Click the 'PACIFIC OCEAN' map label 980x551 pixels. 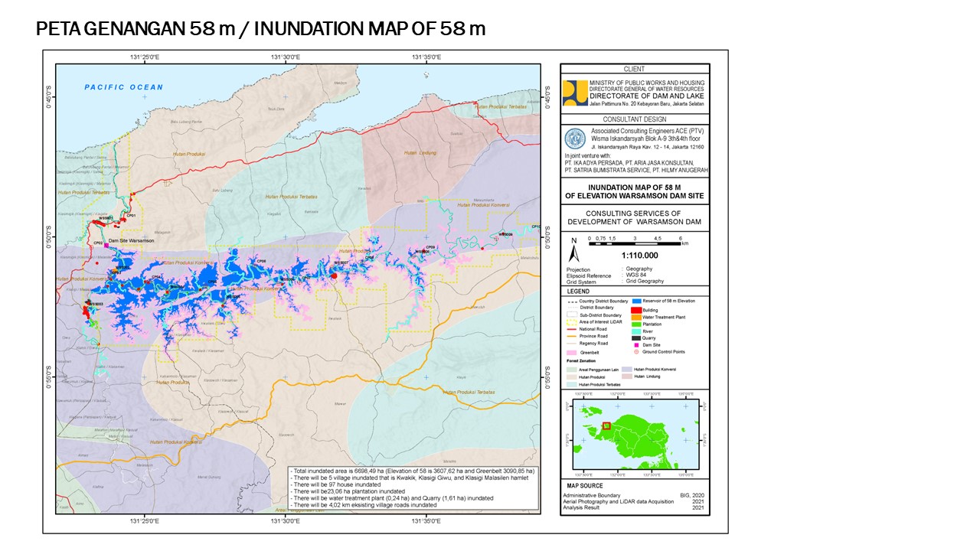click(124, 87)
